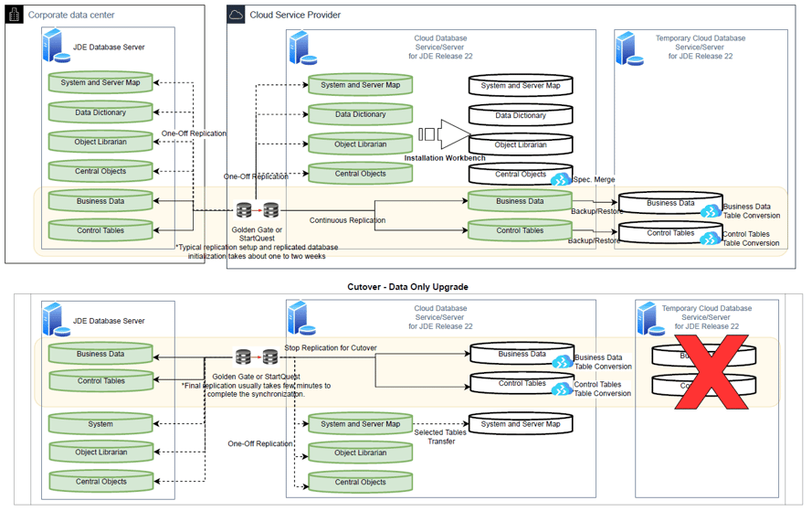Click the Installation Workbench arrow icon
This screenshot has width=812, height=511.
pyautogui.click(x=444, y=134)
